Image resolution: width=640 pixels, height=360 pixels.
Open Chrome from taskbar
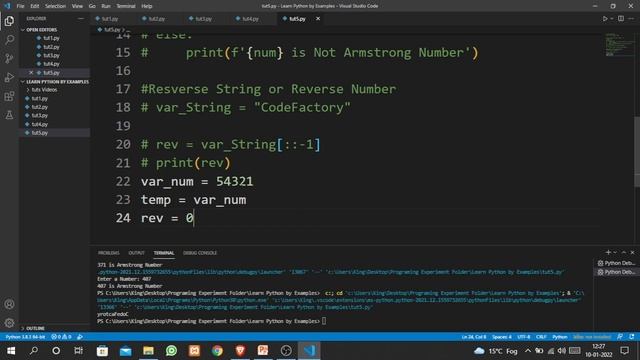pyautogui.click(x=217, y=351)
